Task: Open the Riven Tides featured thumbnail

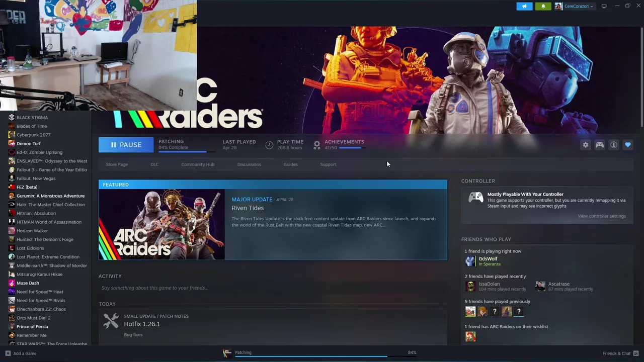Action: coord(162,224)
